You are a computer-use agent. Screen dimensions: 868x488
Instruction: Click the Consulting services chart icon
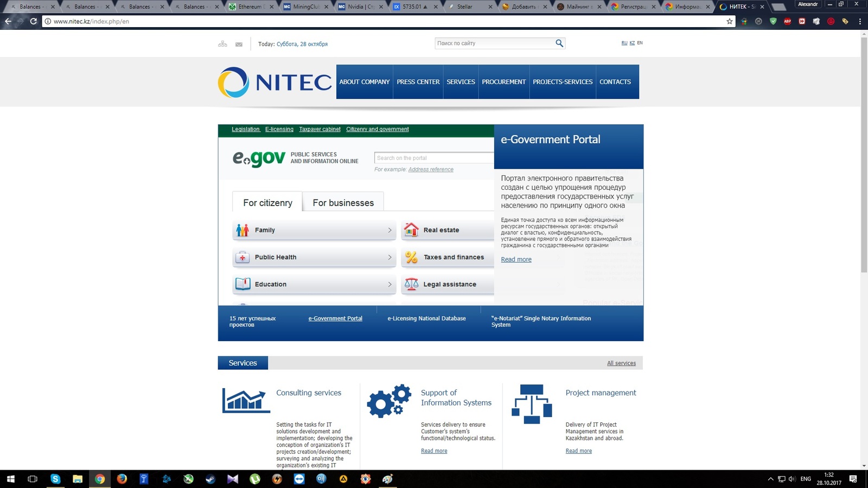[246, 400]
